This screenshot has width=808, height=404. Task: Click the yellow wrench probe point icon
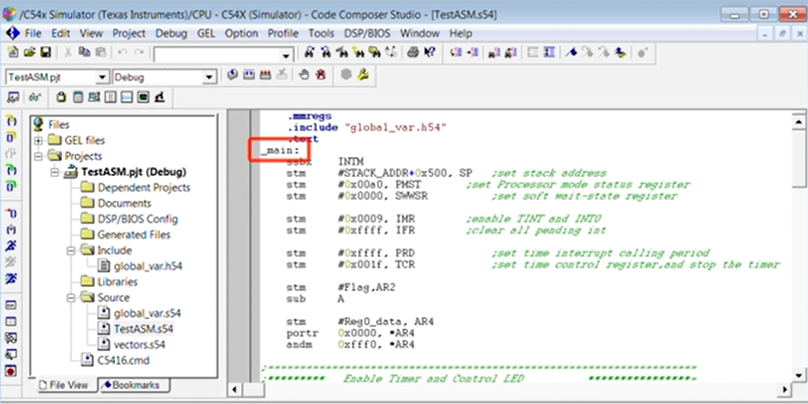click(363, 75)
